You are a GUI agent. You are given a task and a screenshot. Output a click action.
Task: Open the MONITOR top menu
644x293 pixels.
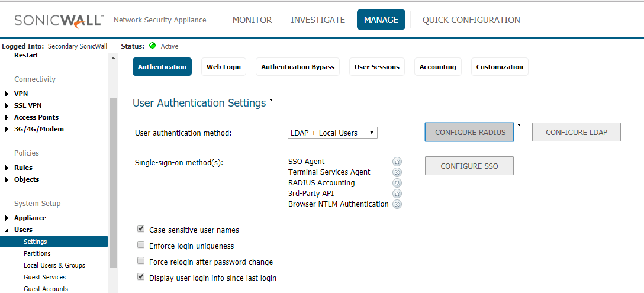[252, 20]
